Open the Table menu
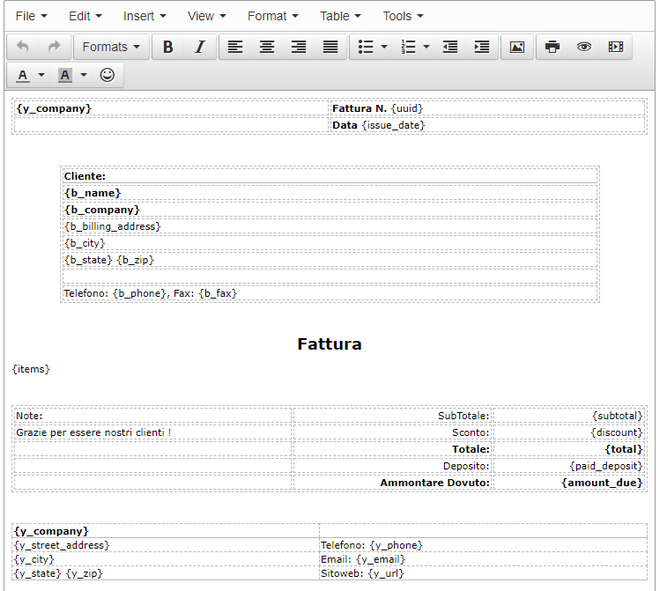Screen dimensions: 660x591 pos(340,16)
